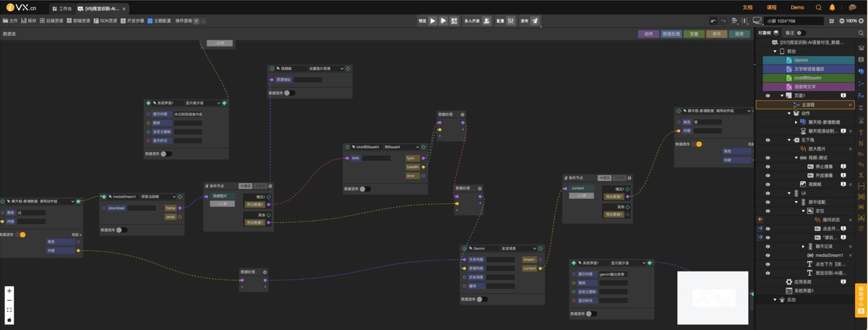Open 设置图片资源 dropdown on 视频帧 node
This screenshot has height=330, width=868.
point(325,69)
